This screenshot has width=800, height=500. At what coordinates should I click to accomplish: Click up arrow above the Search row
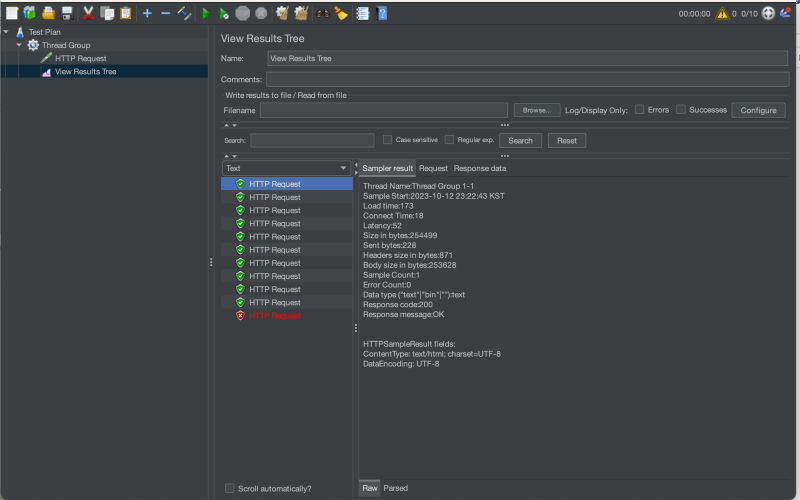point(227,125)
